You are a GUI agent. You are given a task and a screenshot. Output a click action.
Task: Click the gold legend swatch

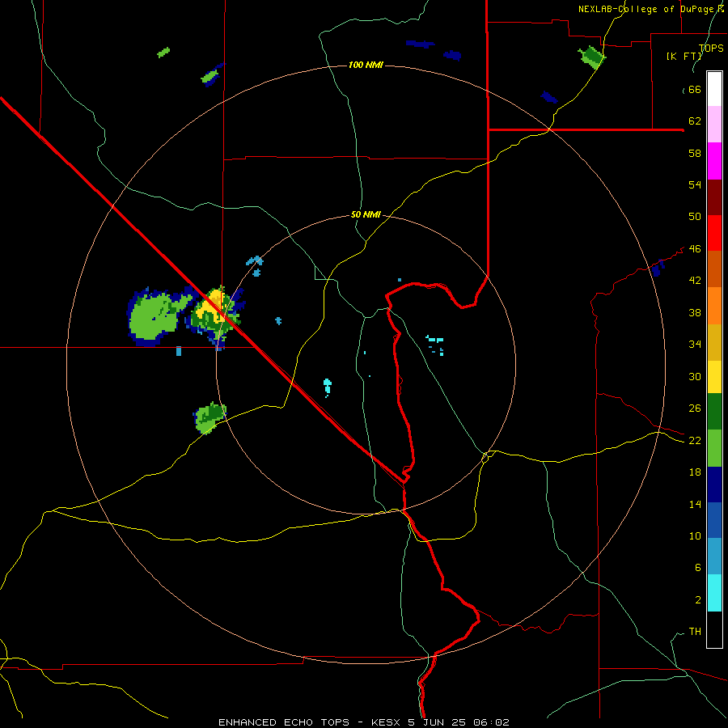pos(714,342)
